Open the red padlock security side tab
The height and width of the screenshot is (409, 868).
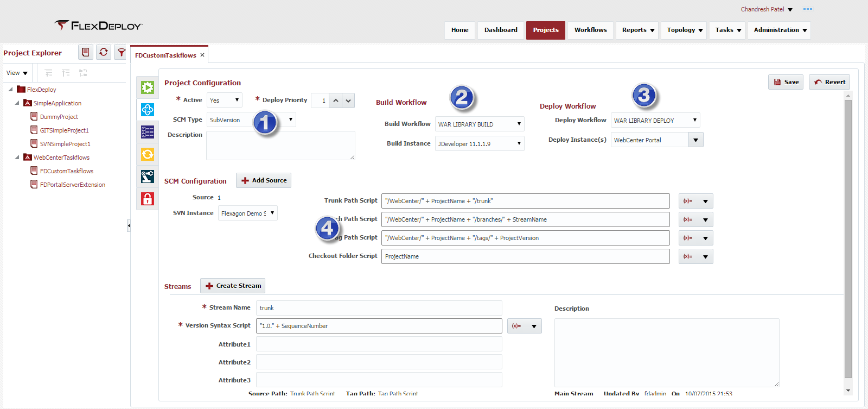point(148,199)
